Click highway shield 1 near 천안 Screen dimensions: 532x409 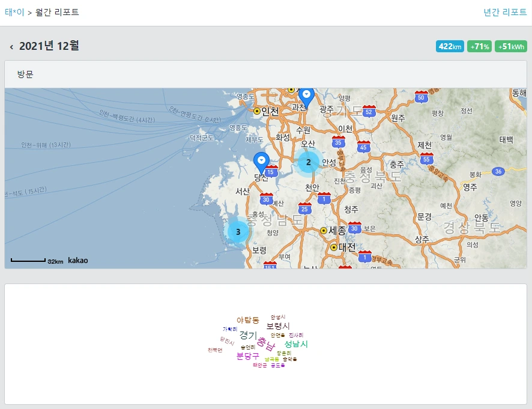[x=324, y=199]
